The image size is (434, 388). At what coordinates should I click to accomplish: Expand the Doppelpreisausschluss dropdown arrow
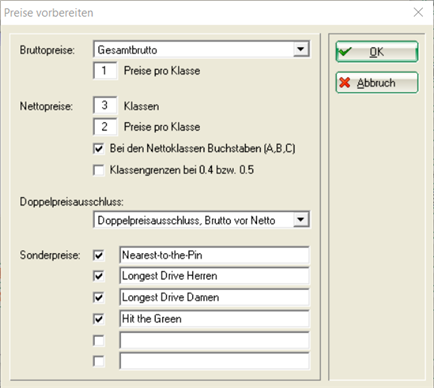point(301,220)
